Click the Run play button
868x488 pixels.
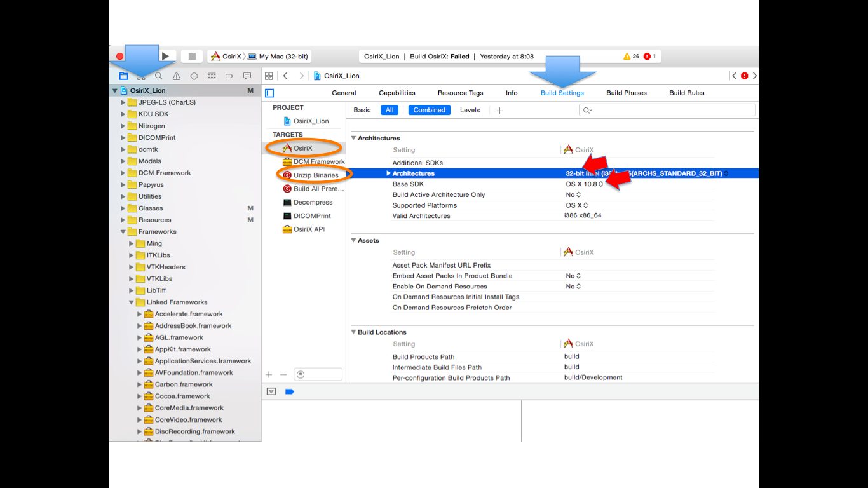pyautogui.click(x=165, y=56)
